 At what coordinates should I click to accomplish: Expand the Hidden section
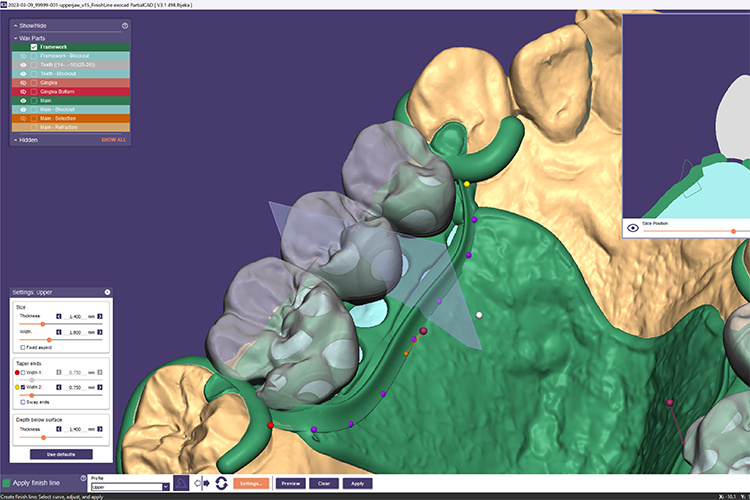click(15, 140)
